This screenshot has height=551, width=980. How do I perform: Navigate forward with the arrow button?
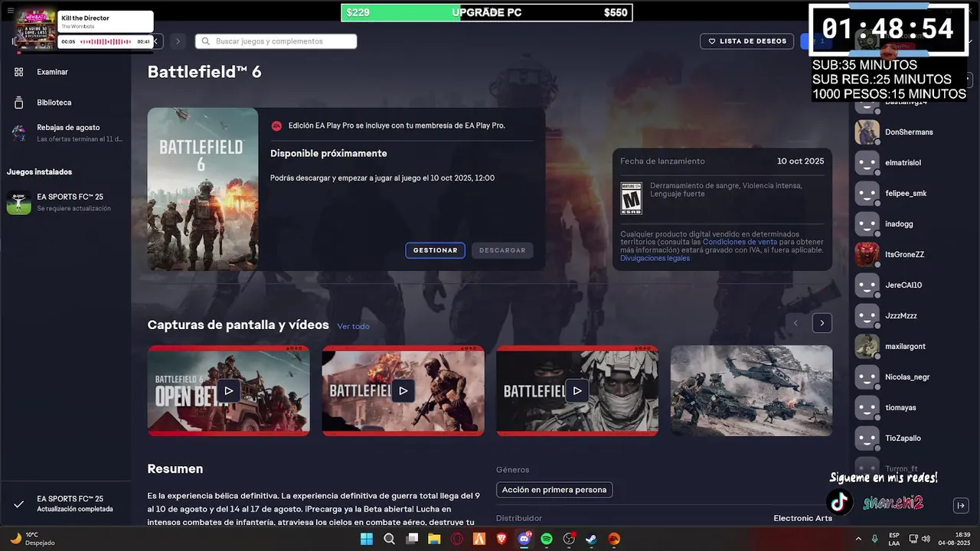[178, 41]
